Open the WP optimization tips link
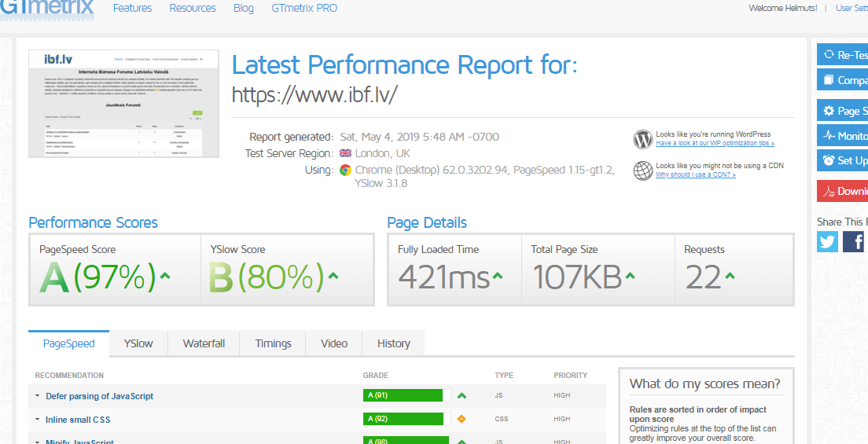868x444 pixels. click(x=715, y=144)
